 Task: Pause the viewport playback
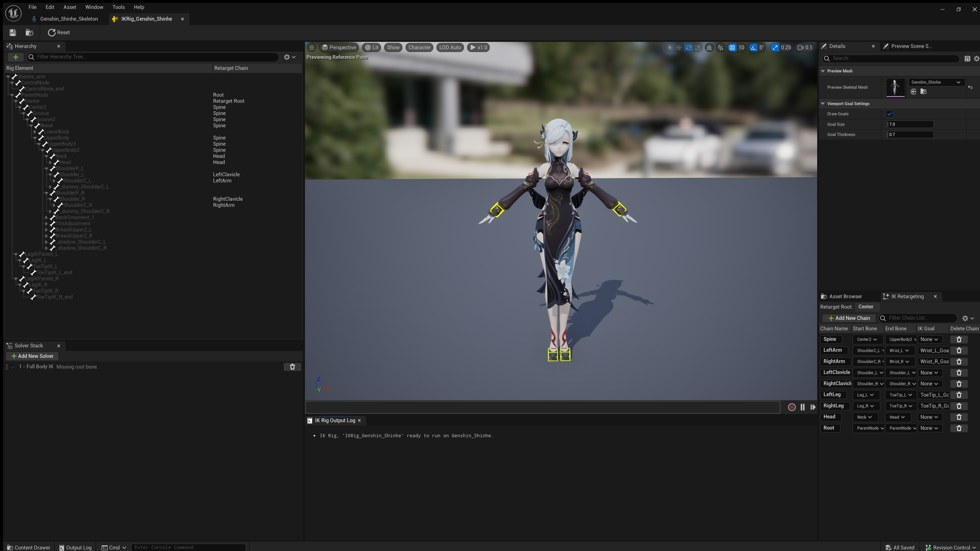[x=802, y=407]
